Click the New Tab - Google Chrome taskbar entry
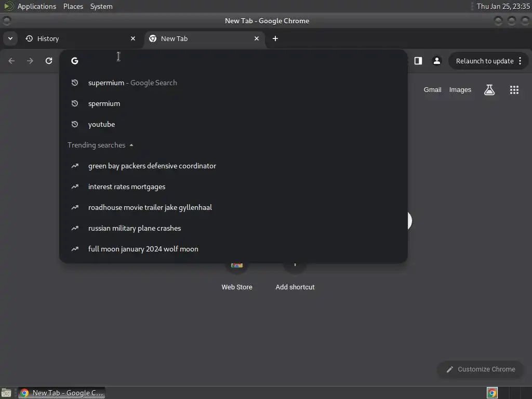The image size is (532, 399). coord(61,393)
